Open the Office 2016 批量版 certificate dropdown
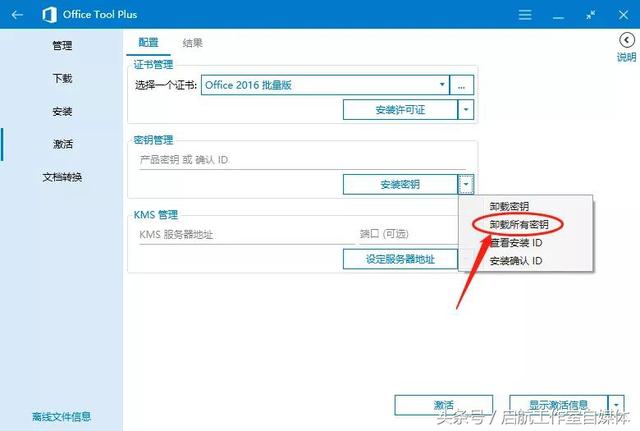Image resolution: width=640 pixels, height=431 pixels. pos(325,85)
